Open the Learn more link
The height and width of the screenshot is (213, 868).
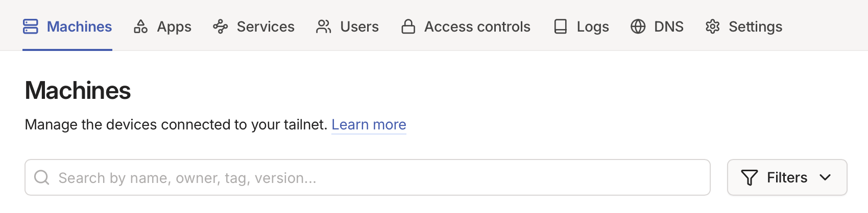point(369,124)
